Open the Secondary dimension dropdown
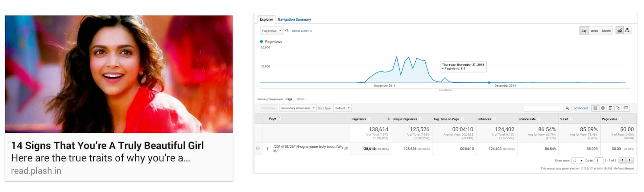644x192 pixels. [298, 108]
